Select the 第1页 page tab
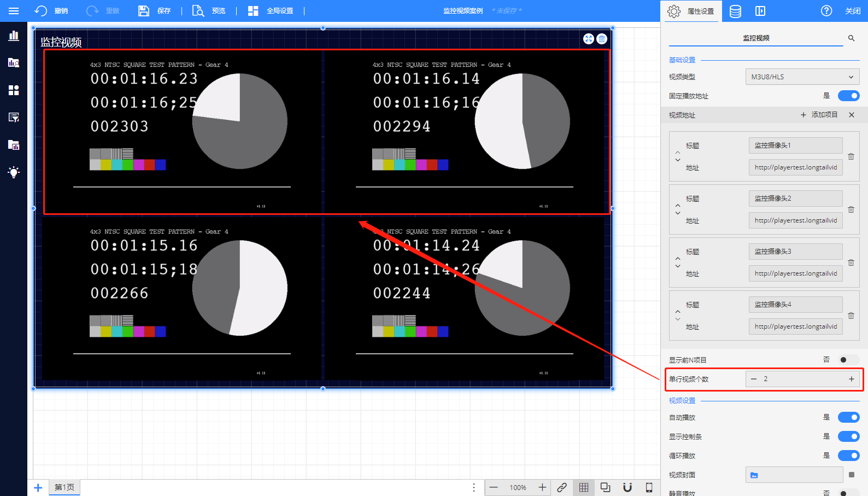The height and width of the screenshot is (496, 868). 64,487
